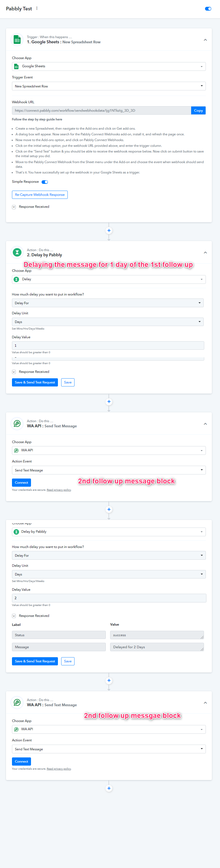Screen dimensions: 220x868
Task: Click the Status label field
Action: tap(59, 635)
